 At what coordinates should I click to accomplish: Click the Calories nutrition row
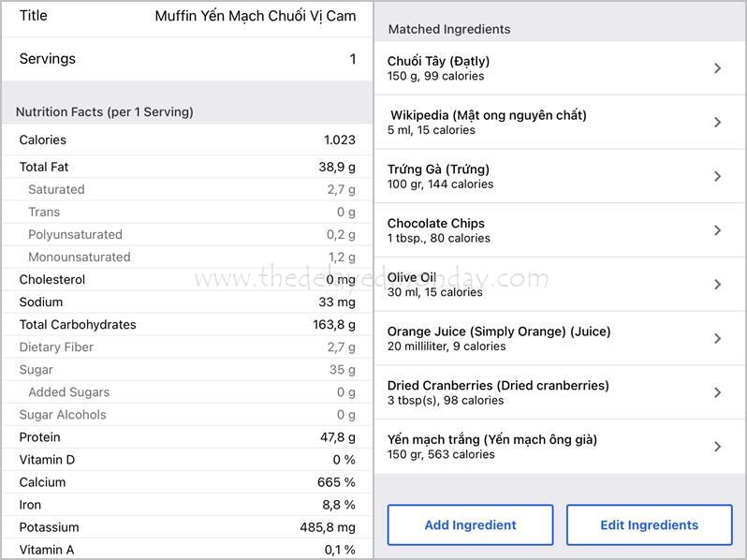tap(187, 140)
